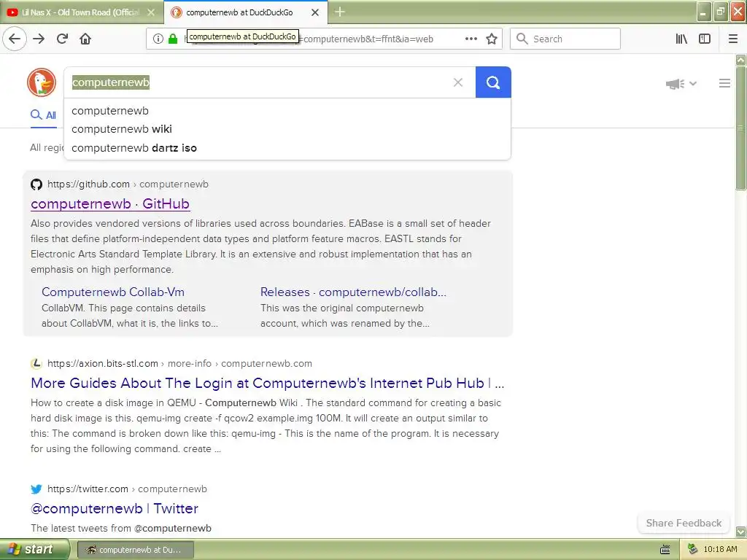747x560 pixels.
Task: Focus the Firefox Search box
Action: coord(565,39)
